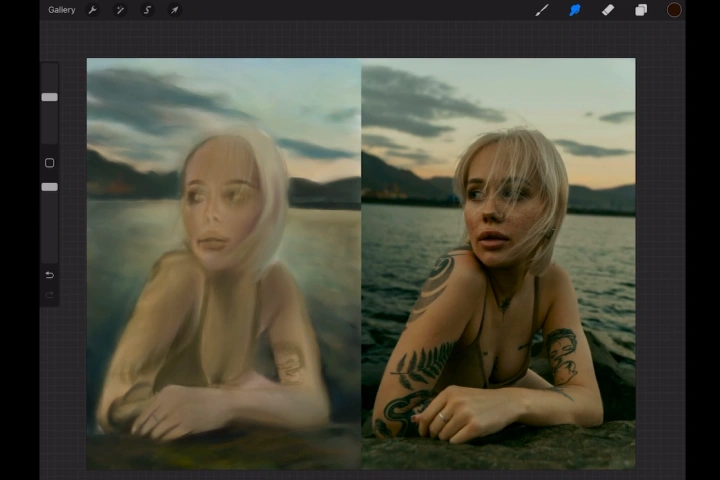Redo the last undone stroke
Screen dimensions: 720x480
[x=50, y=295]
